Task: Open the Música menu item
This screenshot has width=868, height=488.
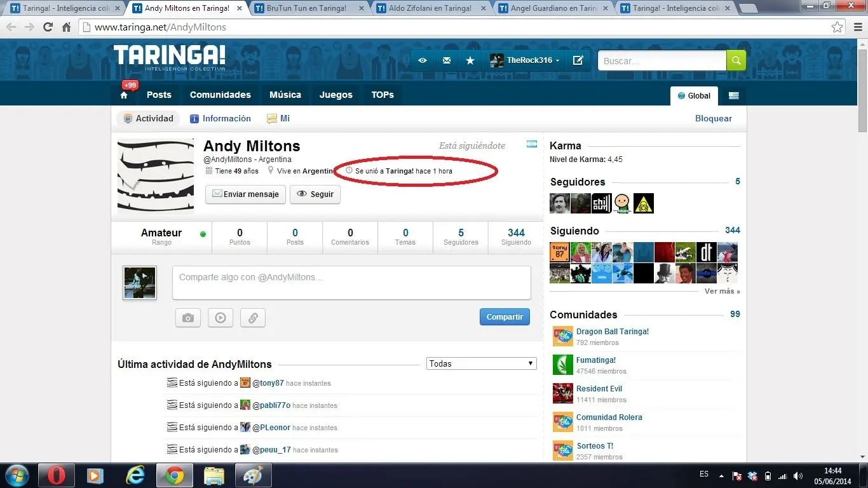Action: (x=285, y=95)
